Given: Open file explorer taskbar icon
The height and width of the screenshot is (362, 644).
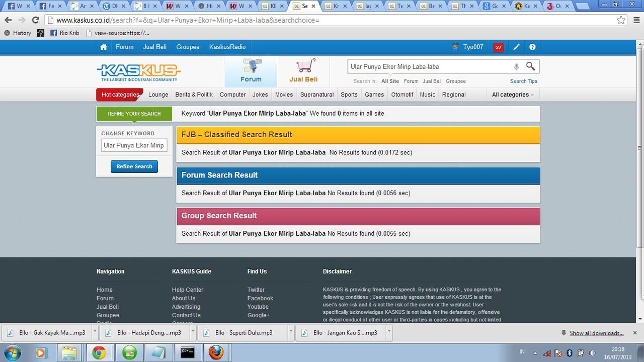Looking at the screenshot, I should tap(70, 352).
